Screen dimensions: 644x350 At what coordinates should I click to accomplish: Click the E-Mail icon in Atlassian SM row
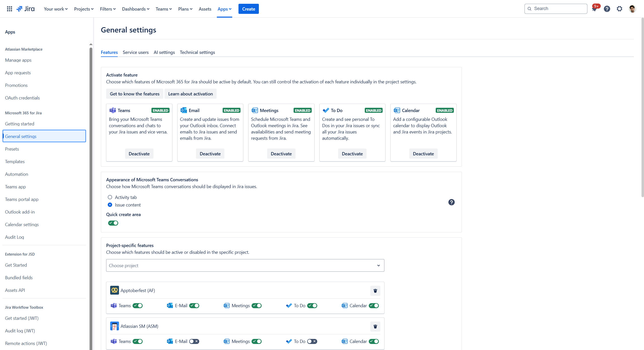coord(170,341)
